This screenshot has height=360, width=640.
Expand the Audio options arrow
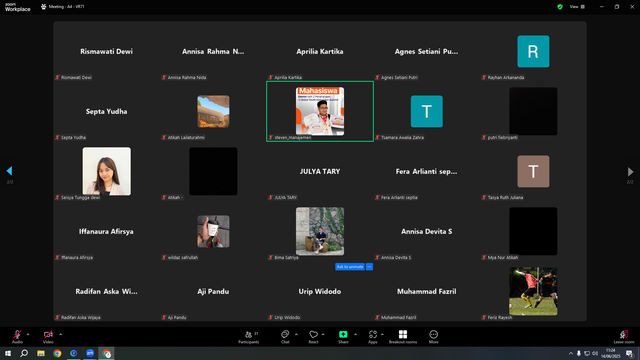[x=28, y=334]
